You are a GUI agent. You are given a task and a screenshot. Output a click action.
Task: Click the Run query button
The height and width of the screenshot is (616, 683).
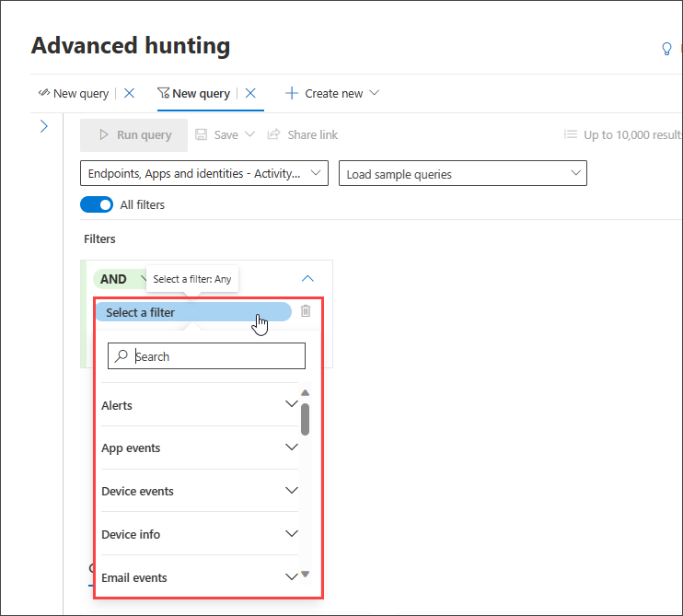tap(134, 135)
